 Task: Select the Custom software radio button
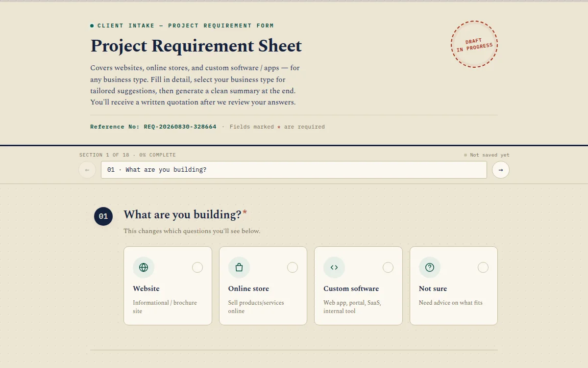388,267
